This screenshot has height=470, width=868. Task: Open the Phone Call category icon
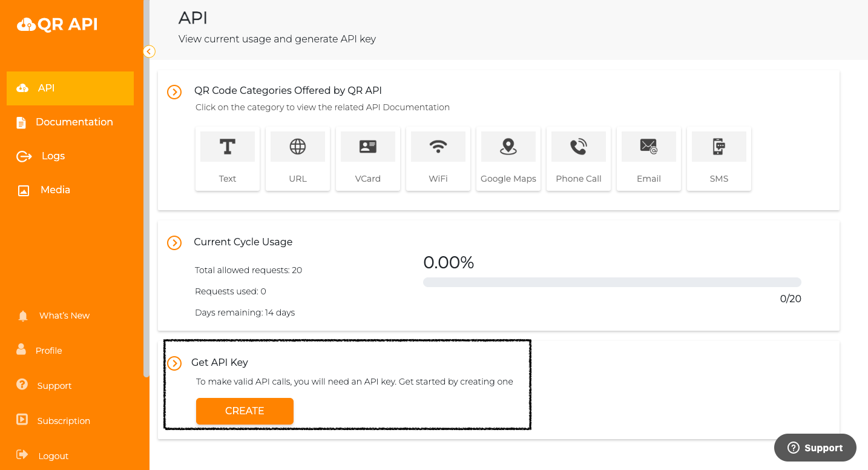(579, 146)
